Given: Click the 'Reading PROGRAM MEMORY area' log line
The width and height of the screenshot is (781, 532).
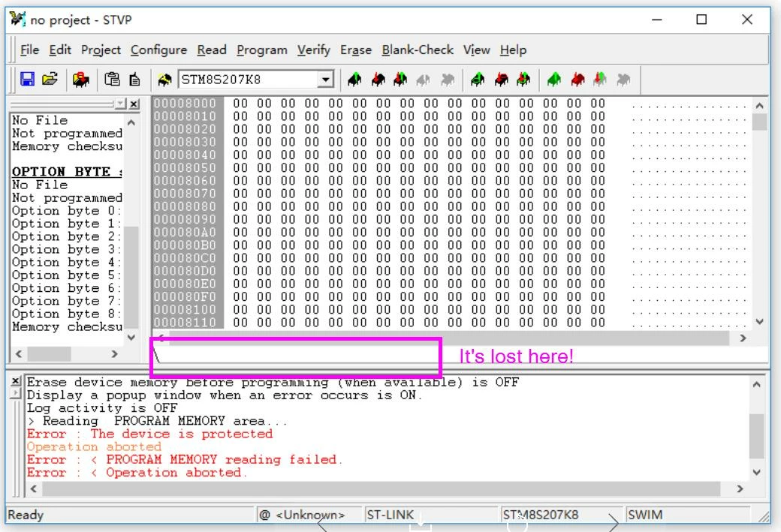Looking at the screenshot, I should pyautogui.click(x=158, y=420).
